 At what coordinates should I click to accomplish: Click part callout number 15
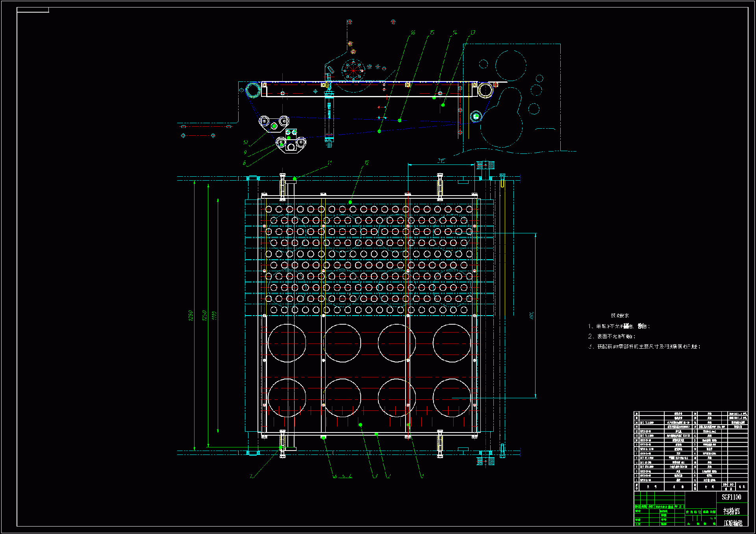tap(432, 33)
